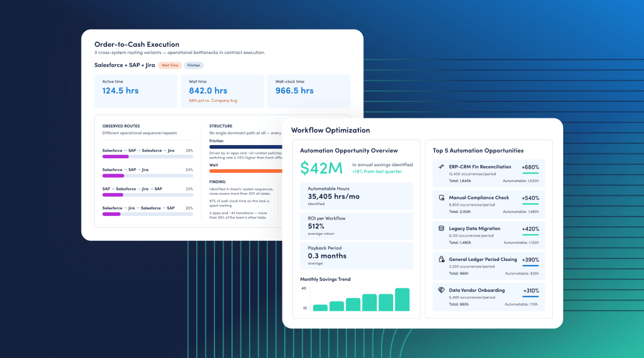
Task: Click the +390% value
Action: [x=530, y=260]
